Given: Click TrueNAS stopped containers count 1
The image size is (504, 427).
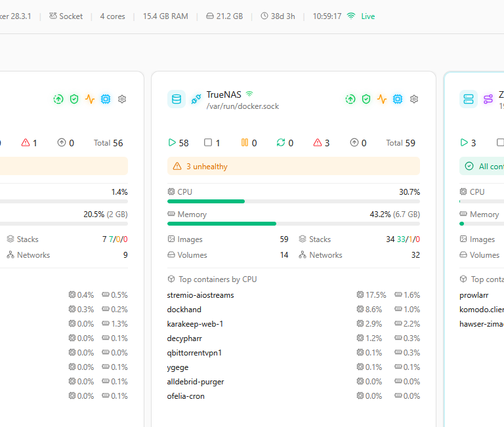Looking at the screenshot, I should pyautogui.click(x=212, y=142).
